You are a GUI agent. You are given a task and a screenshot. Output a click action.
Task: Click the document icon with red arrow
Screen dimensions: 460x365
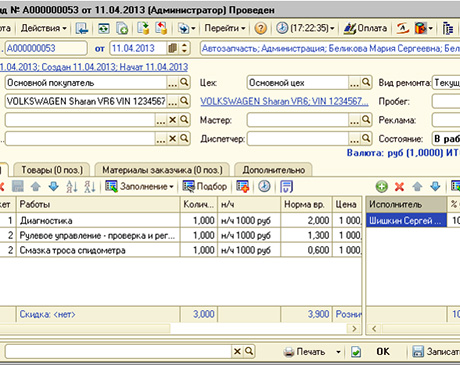(161, 28)
